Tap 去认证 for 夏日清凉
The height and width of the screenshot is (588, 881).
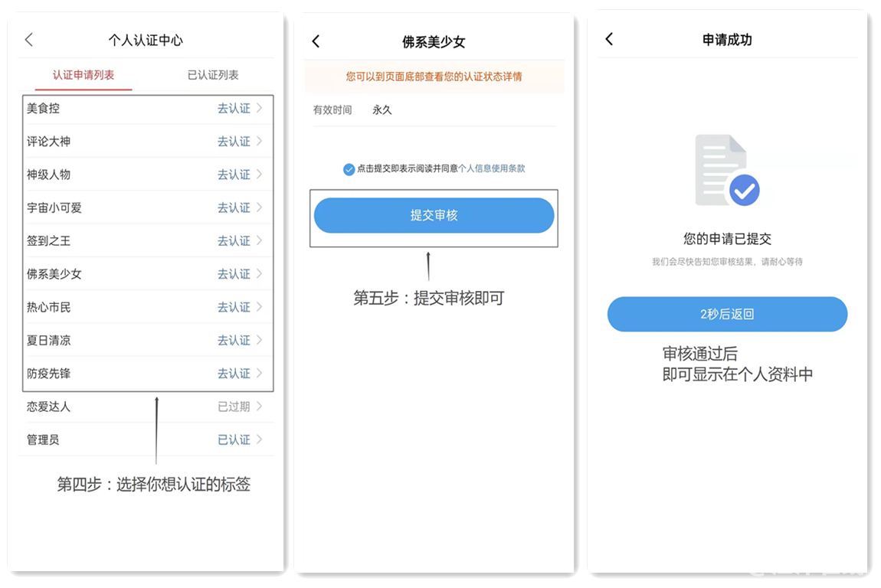tap(234, 341)
